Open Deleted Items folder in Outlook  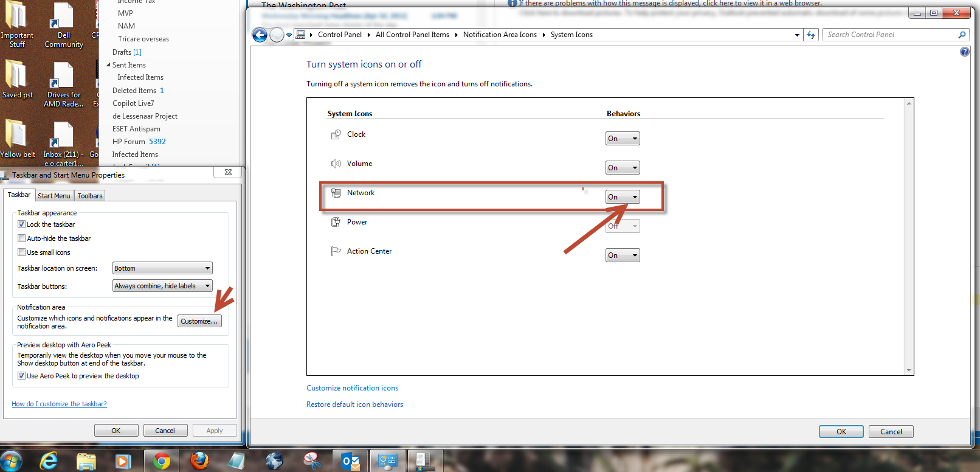tap(138, 91)
